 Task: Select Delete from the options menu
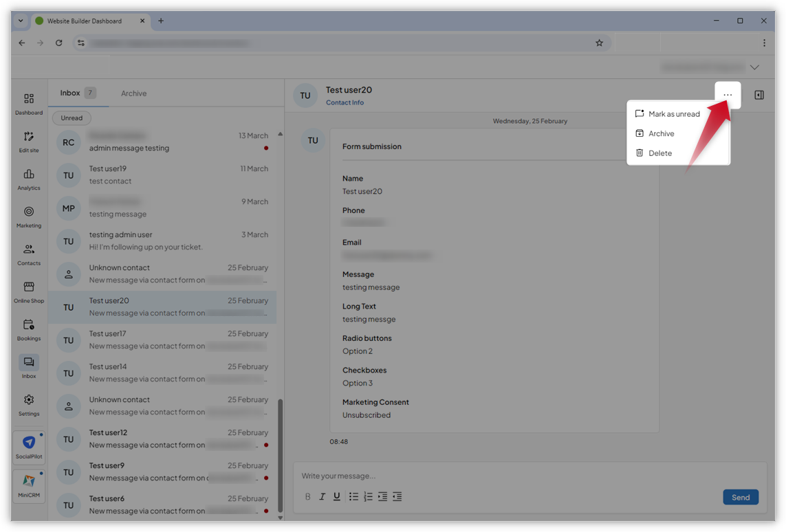click(660, 153)
